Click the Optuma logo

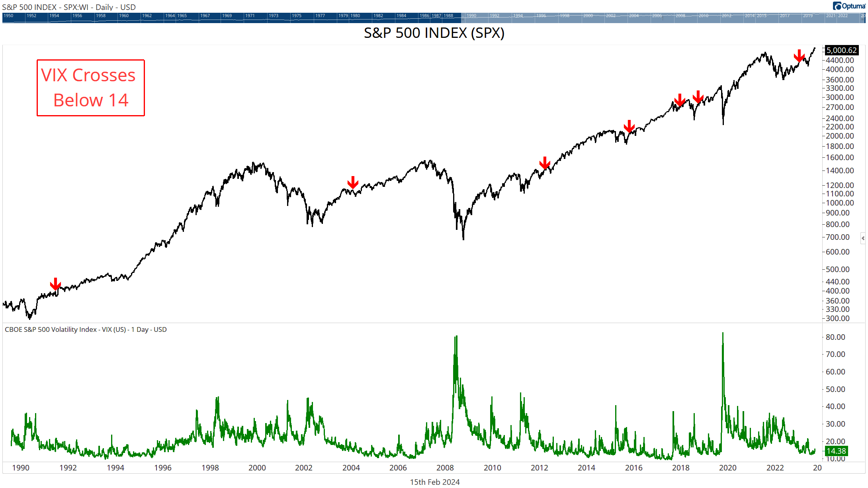[x=849, y=6]
